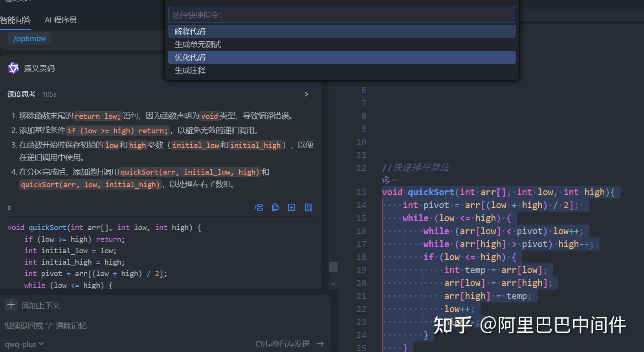Click 'int initial_low = low;' in the chat code
The height and width of the screenshot is (352, 644).
click(x=70, y=251)
